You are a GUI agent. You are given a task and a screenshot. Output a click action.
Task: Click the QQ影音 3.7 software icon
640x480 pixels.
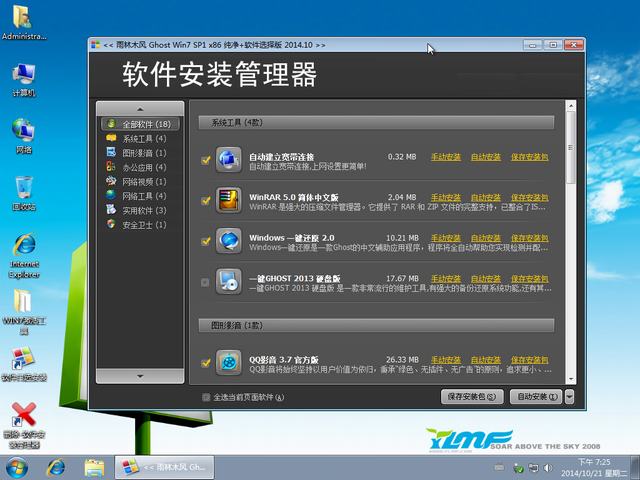[x=229, y=363]
